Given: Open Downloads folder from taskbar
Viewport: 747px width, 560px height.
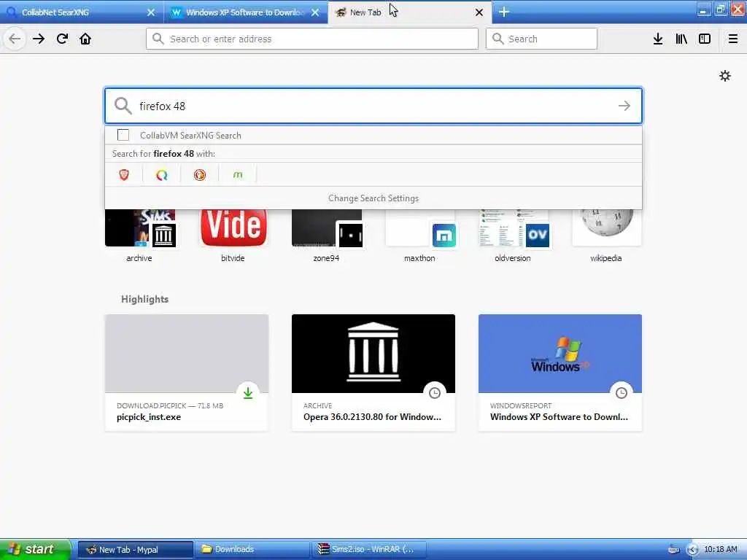Looking at the screenshot, I should pyautogui.click(x=252, y=549).
